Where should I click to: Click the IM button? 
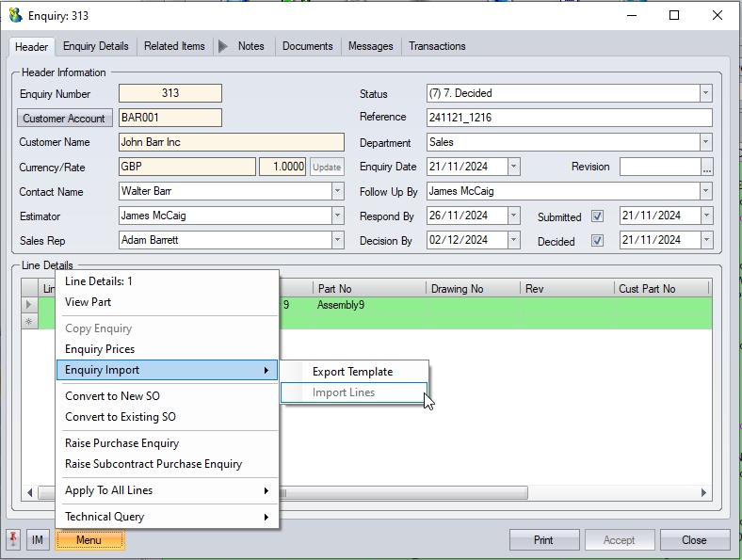[x=38, y=540]
